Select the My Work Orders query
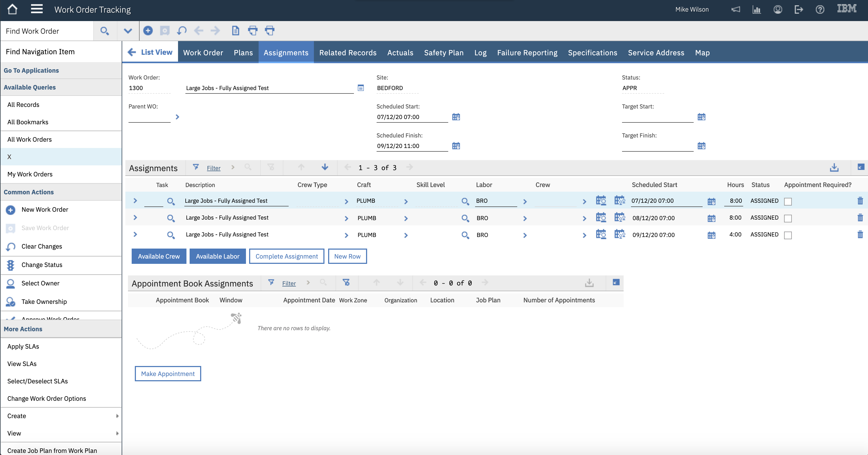 pyautogui.click(x=30, y=174)
